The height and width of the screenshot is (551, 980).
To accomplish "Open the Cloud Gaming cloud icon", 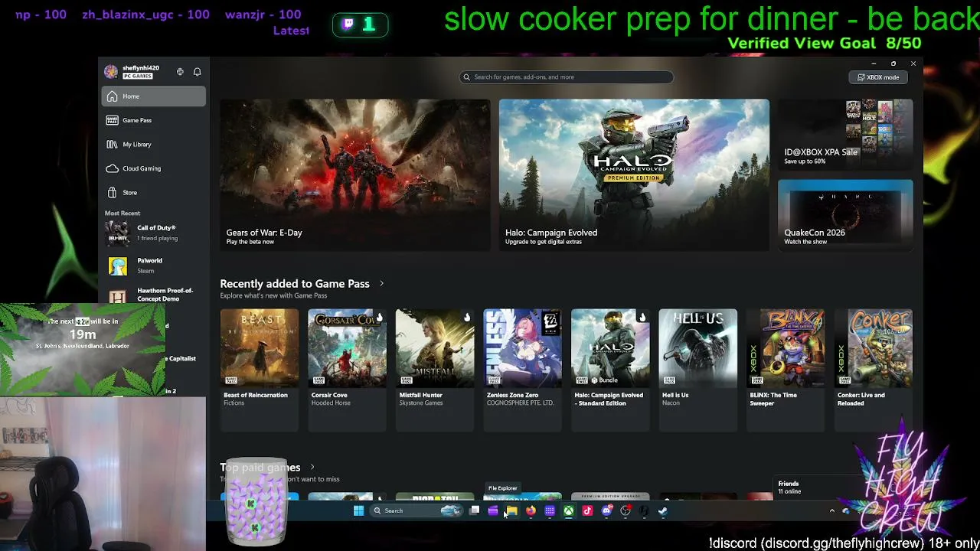I will tap(113, 168).
